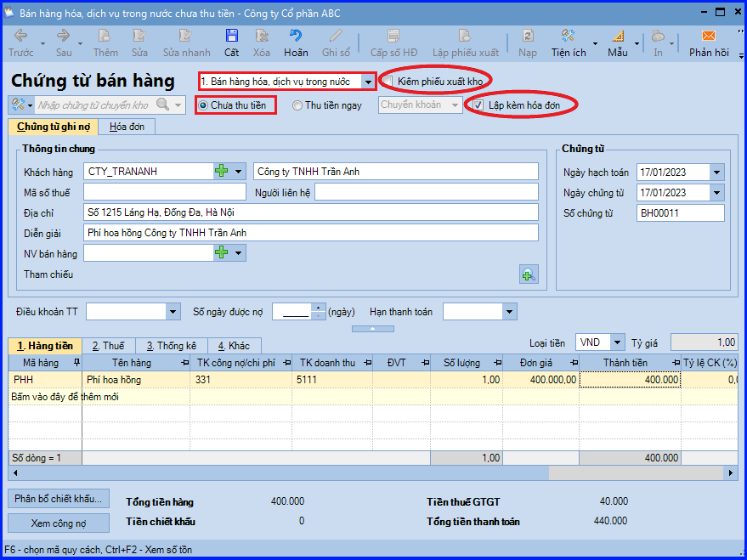This screenshot has height=560, width=747.
Task: Pin the Đơn giá column header
Action: [x=574, y=363]
